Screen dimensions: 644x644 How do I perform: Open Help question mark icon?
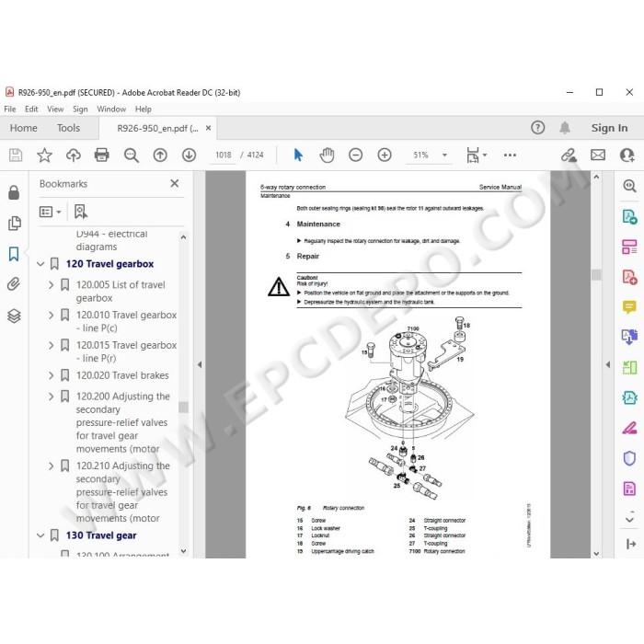pyautogui.click(x=537, y=128)
